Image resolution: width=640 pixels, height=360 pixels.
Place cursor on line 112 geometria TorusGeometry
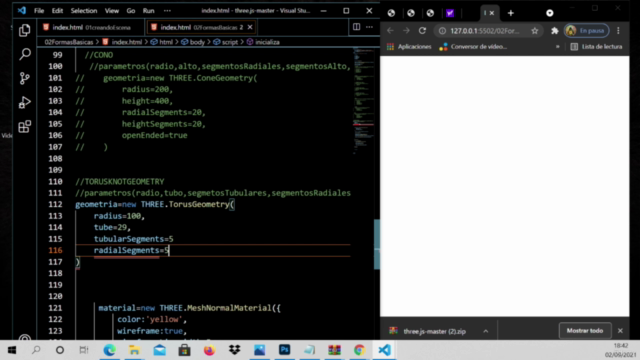[x=155, y=204]
